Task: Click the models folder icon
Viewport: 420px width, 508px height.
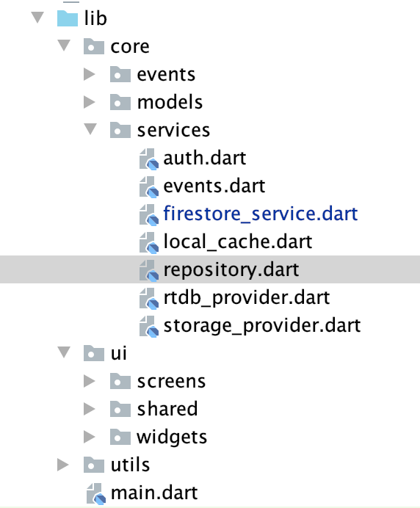Action: click(x=120, y=102)
